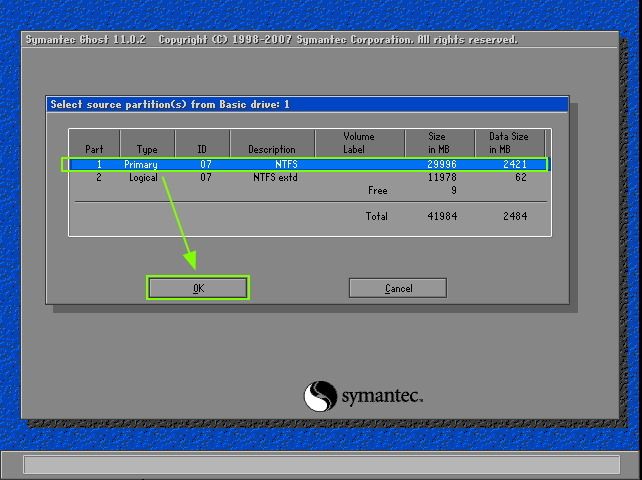The width and height of the screenshot is (642, 480).
Task: Confirm selection with the OK button
Action: [198, 288]
